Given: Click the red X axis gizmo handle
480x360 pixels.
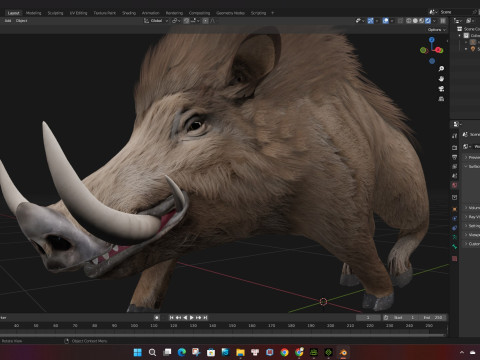Looking at the screenshot, I should tap(439, 50).
